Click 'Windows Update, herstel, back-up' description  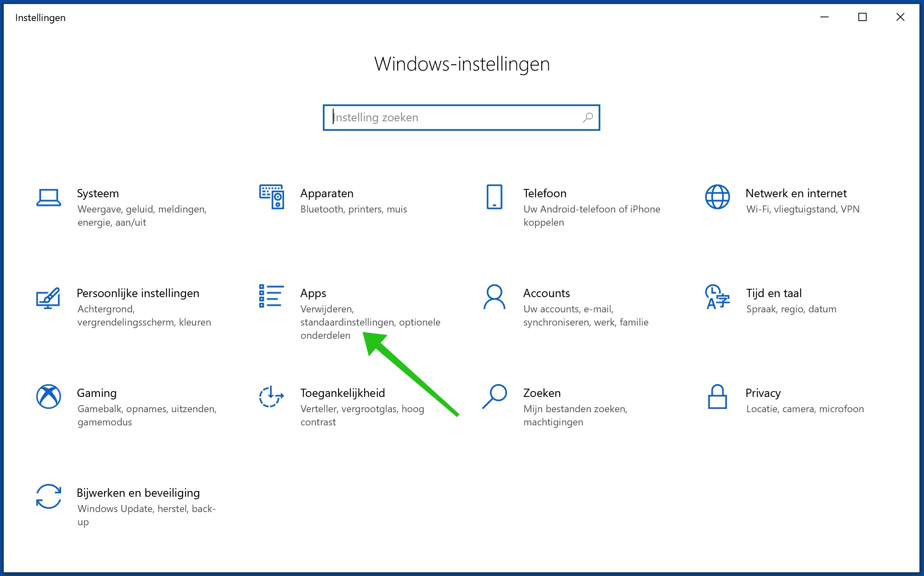click(x=147, y=515)
